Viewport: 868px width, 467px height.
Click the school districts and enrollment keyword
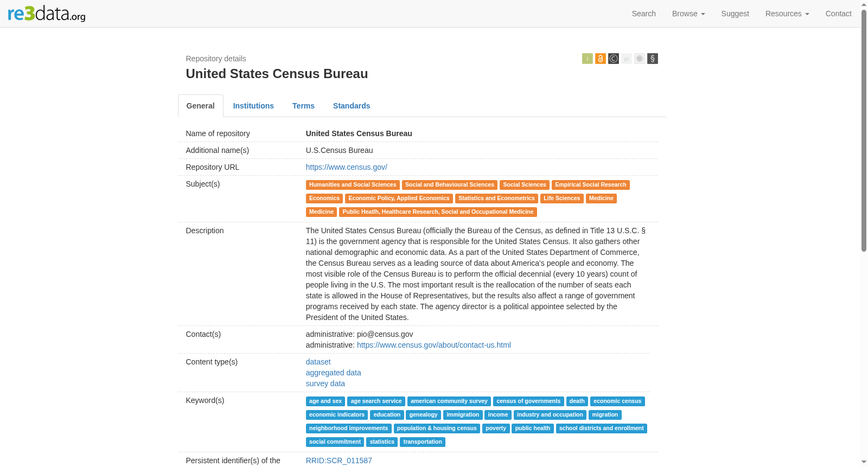(602, 428)
